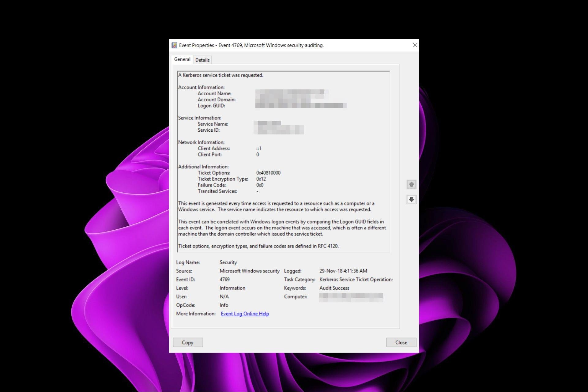Click the Copy button
Viewport: 588px width, 392px height.
188,342
